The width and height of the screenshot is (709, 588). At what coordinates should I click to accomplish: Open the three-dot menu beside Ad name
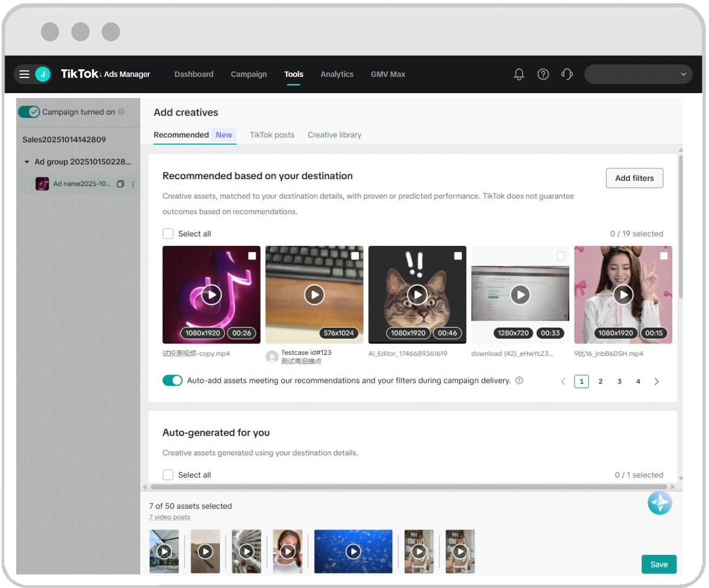click(133, 184)
